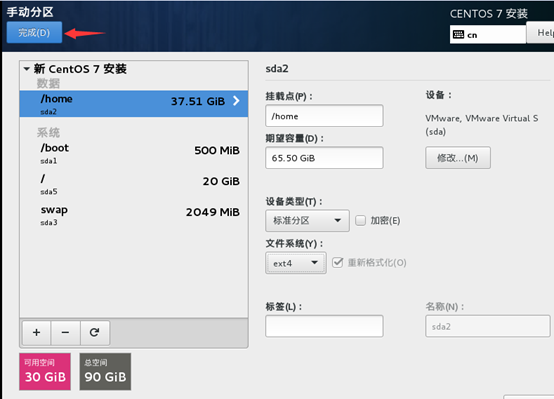Screen dimensions: 554x399
Task: Collapse the 新 CentOS 7 安装 tree
Action: coord(26,69)
